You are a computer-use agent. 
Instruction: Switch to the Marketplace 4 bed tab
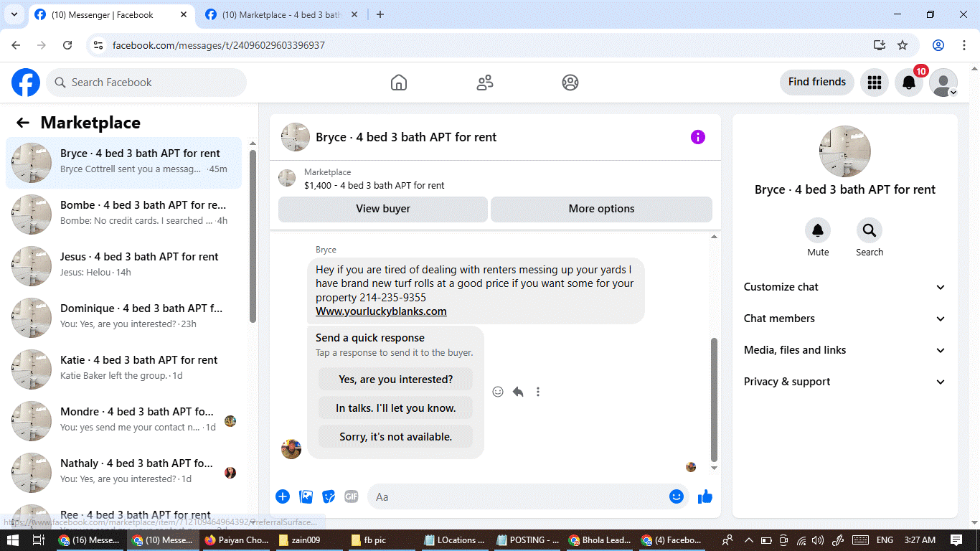click(x=281, y=15)
